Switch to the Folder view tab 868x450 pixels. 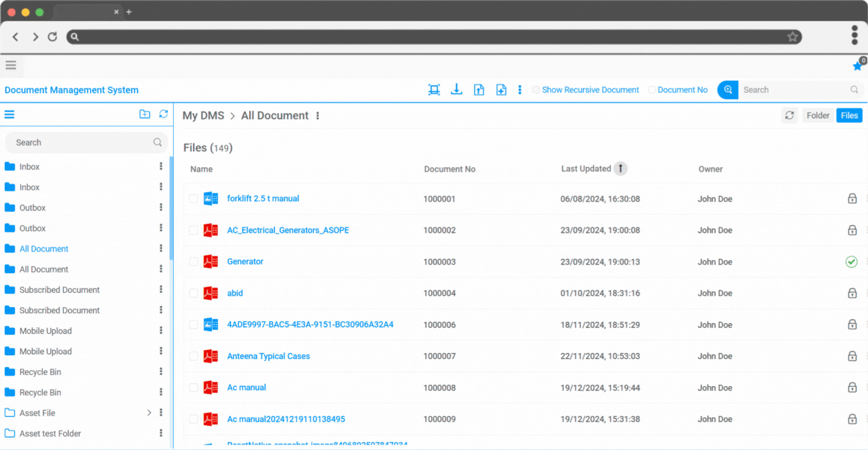click(x=817, y=116)
